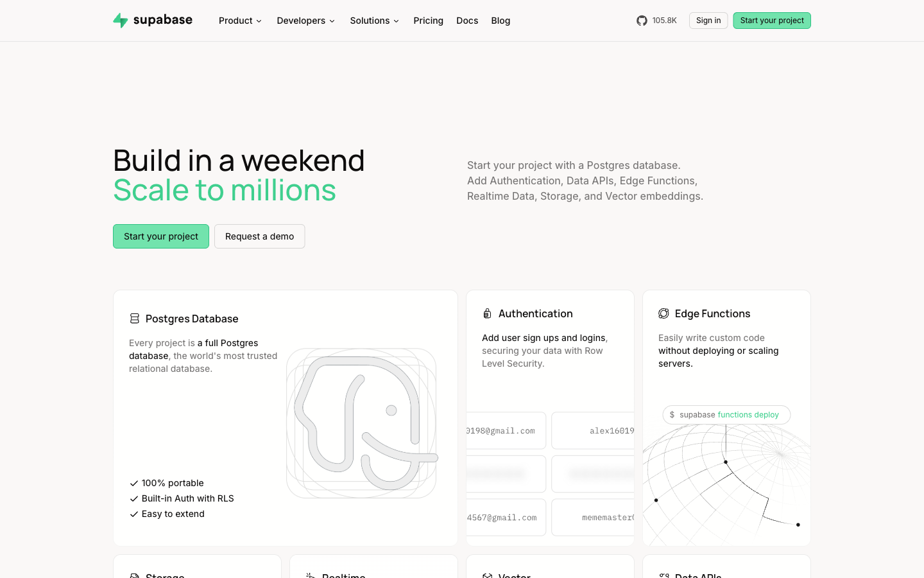Click the Build in a weekend heading
Image resolution: width=924 pixels, height=578 pixels.
point(239,161)
